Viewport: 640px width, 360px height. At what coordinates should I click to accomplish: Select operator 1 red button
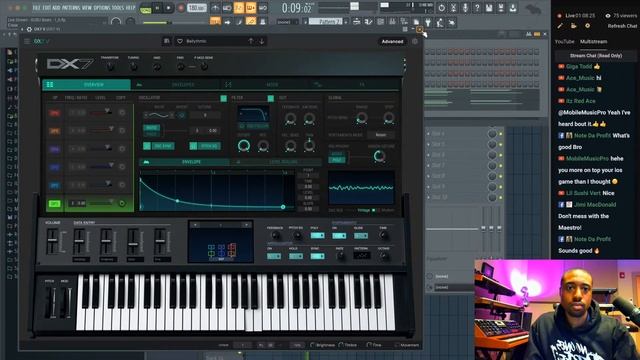[x=55, y=113]
